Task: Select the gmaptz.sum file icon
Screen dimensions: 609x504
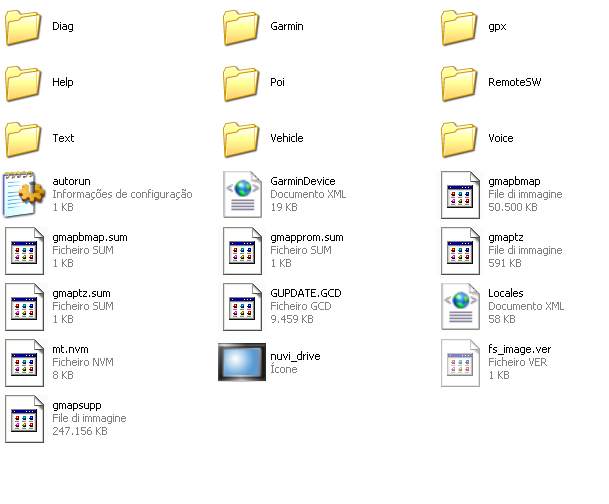Action: (24, 307)
